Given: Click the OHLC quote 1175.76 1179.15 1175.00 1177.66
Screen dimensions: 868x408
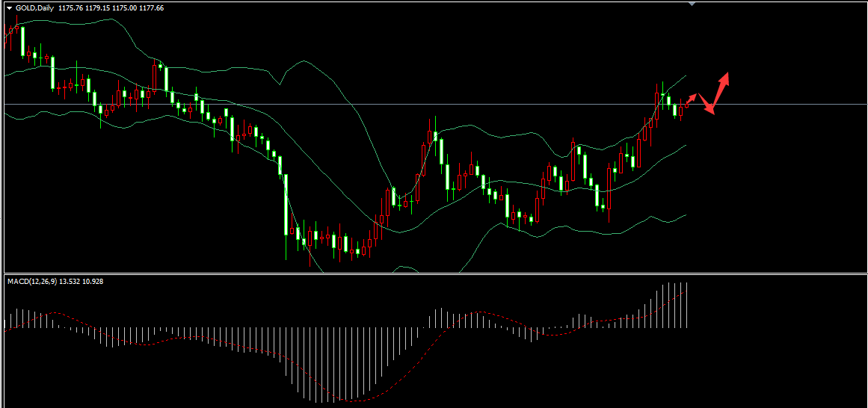Looking at the screenshot, I should (x=111, y=8).
